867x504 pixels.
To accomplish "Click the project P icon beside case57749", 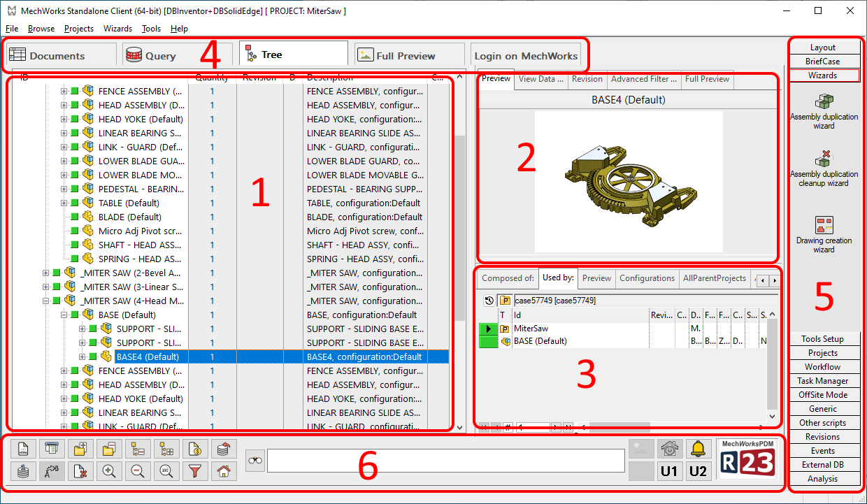I will 505,300.
